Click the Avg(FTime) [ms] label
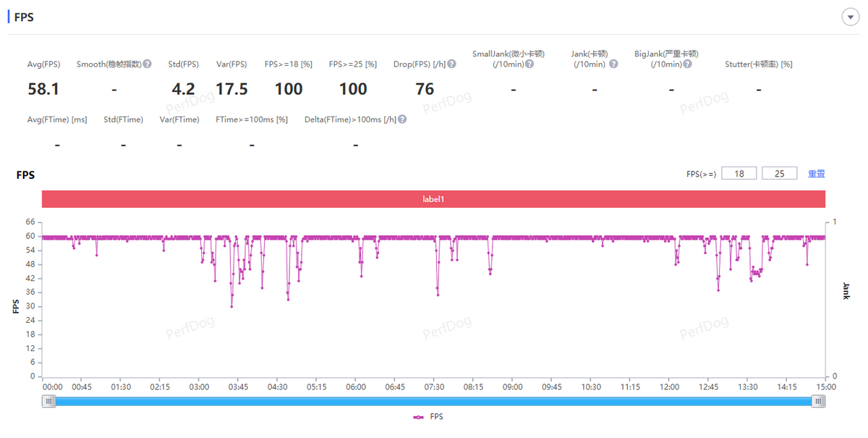 click(57, 119)
